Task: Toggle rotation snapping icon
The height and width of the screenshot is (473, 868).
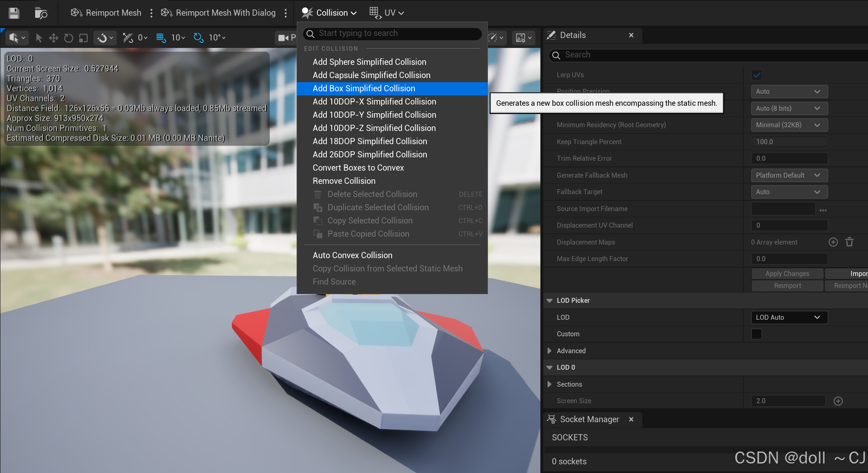Action: pos(199,38)
